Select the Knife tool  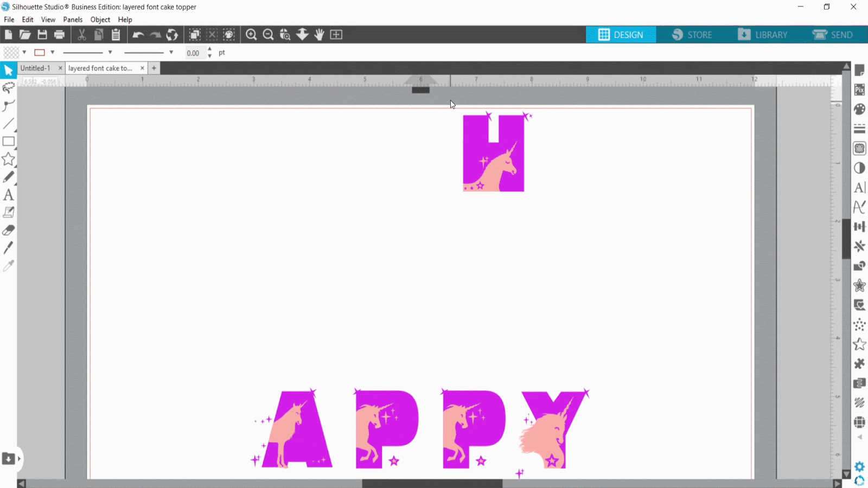pos(9,248)
